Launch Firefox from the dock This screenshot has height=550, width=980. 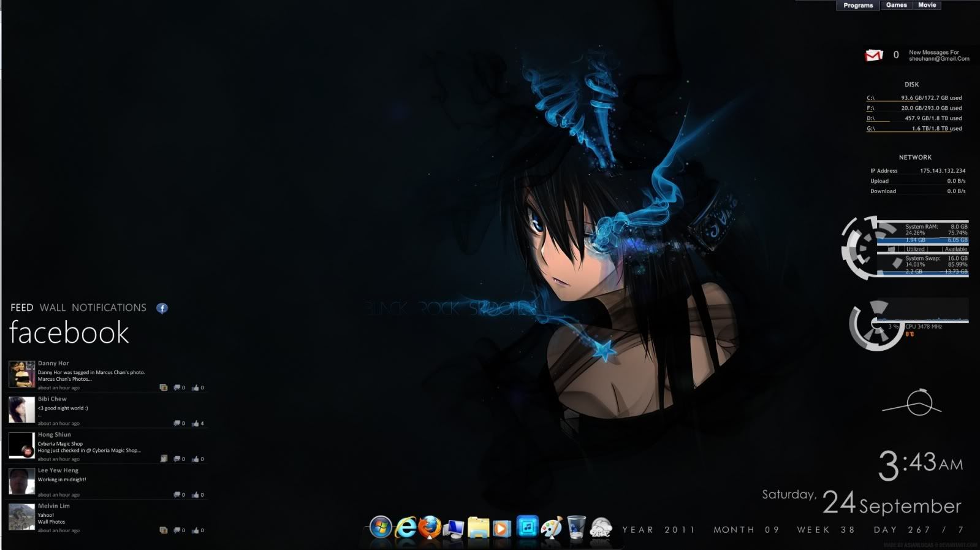tap(430, 527)
